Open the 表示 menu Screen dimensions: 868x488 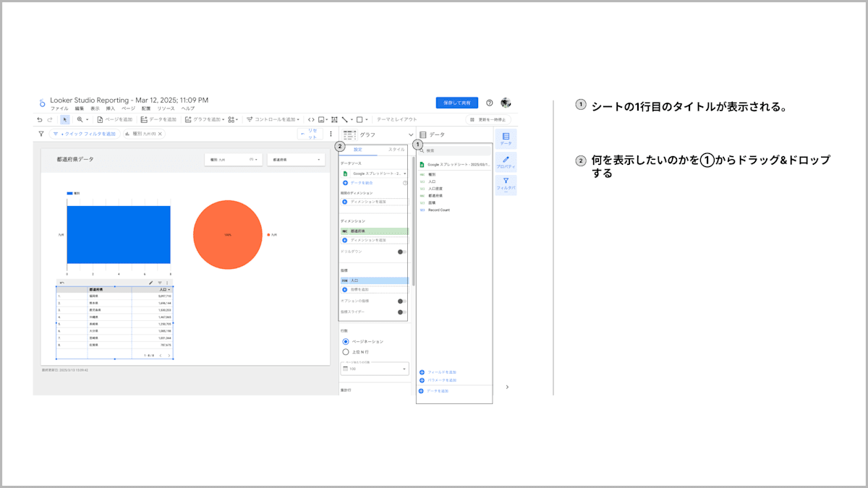tap(95, 108)
